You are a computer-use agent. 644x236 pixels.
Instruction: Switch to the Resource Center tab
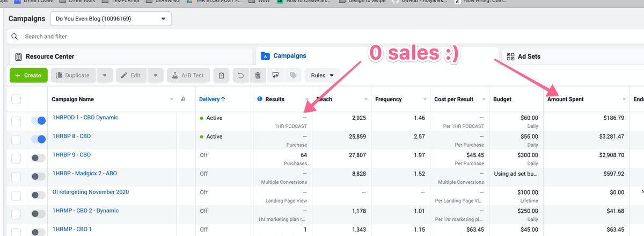pos(131,56)
